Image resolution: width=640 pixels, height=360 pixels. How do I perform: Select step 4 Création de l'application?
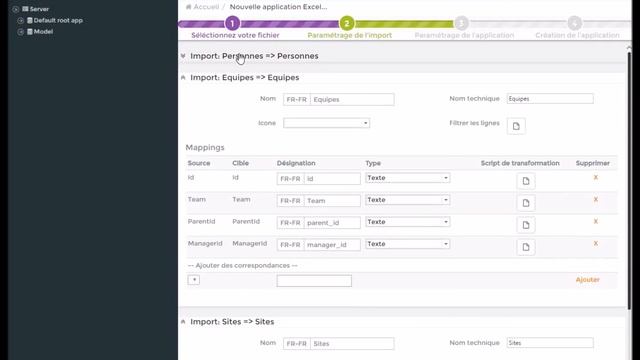[575, 23]
